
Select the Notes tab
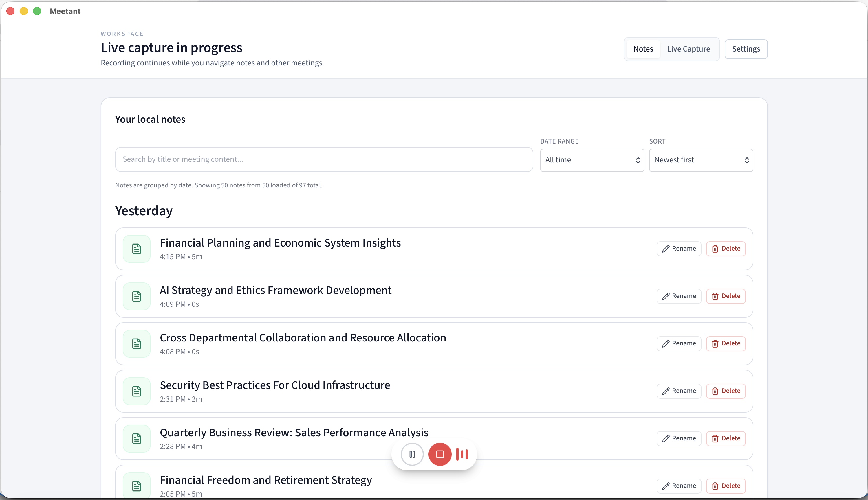[x=643, y=49]
